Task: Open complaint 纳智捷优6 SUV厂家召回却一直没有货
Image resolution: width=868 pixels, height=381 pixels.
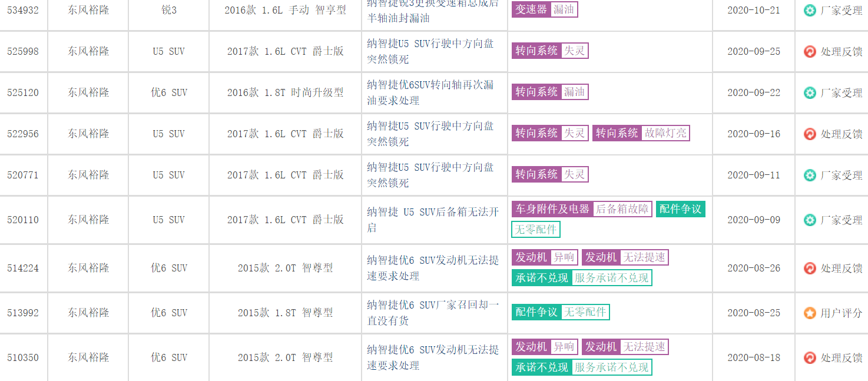Action: (433, 313)
